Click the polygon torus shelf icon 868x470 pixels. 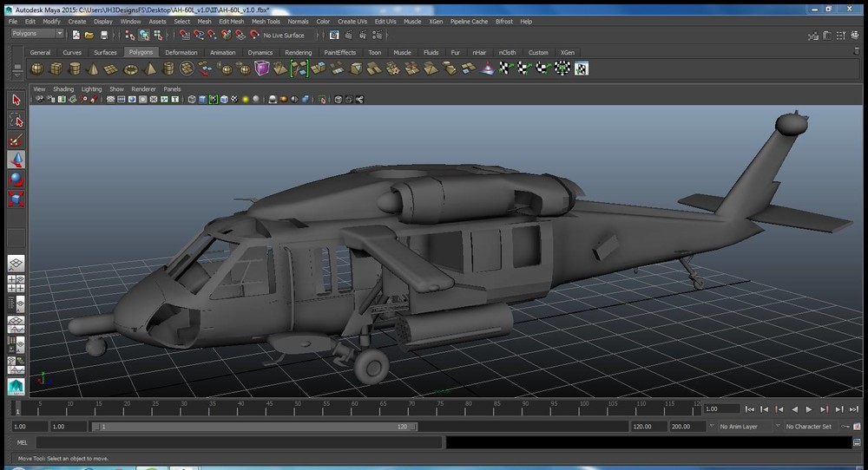pyautogui.click(x=131, y=69)
